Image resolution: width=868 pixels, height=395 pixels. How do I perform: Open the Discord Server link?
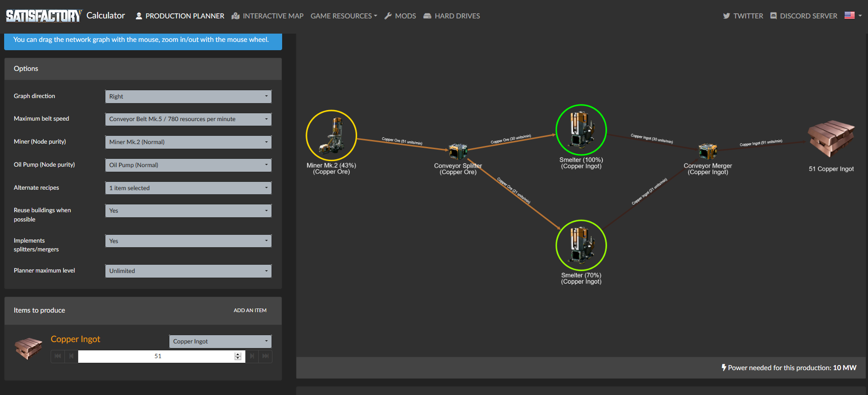click(x=804, y=16)
